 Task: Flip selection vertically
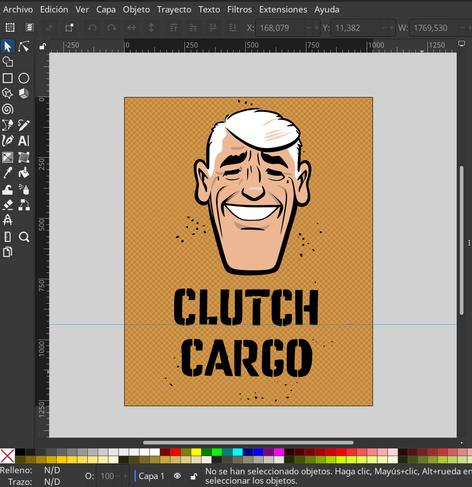pos(151,28)
